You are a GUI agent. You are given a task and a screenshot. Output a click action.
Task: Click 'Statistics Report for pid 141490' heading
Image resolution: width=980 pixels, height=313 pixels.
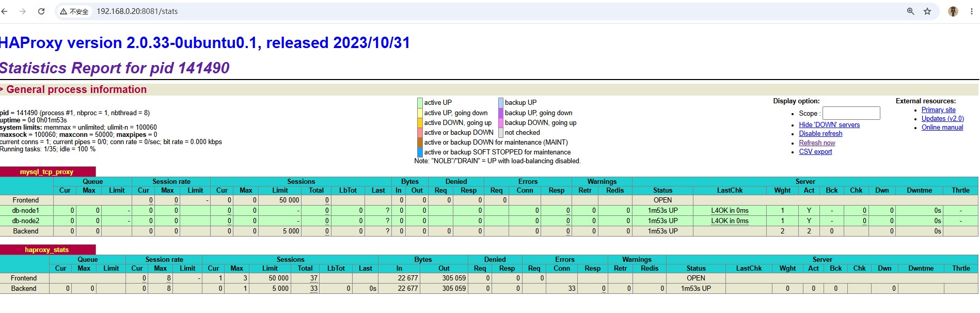pyautogui.click(x=115, y=68)
